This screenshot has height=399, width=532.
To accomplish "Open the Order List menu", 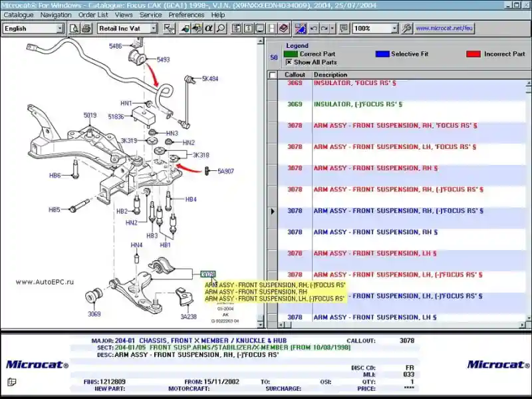I will (93, 15).
